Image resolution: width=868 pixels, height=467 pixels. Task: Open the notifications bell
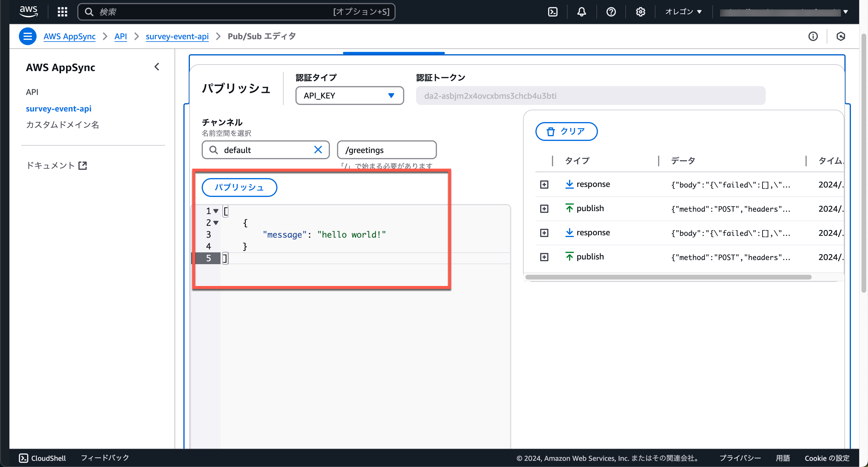[x=582, y=12]
